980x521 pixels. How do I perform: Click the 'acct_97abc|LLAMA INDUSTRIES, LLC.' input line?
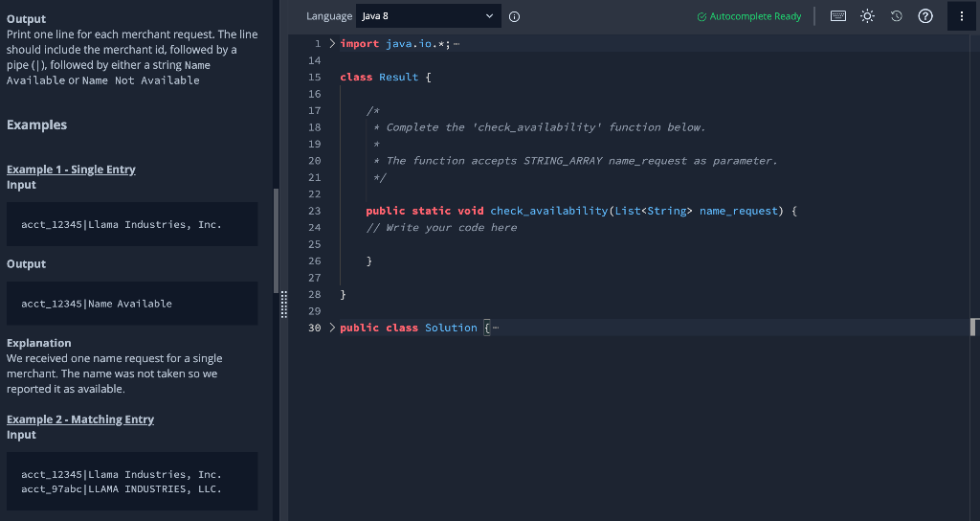point(122,489)
